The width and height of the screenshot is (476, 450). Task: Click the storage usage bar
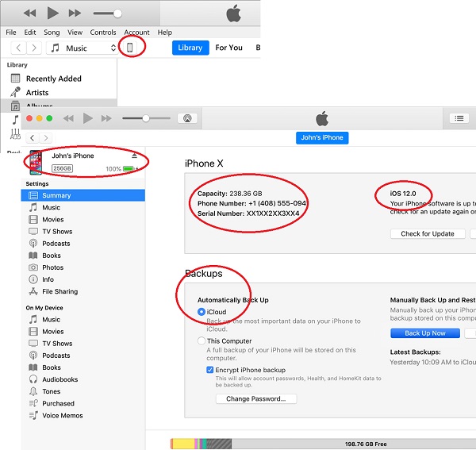point(323,444)
